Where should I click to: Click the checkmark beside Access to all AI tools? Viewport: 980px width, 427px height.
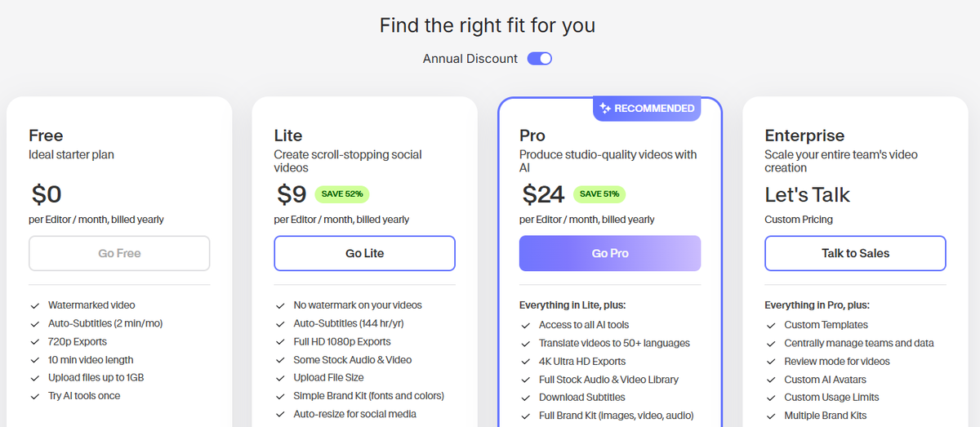(526, 325)
